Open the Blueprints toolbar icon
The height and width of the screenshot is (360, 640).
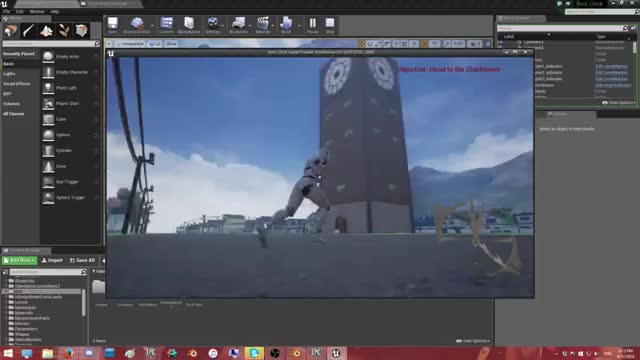238,25
